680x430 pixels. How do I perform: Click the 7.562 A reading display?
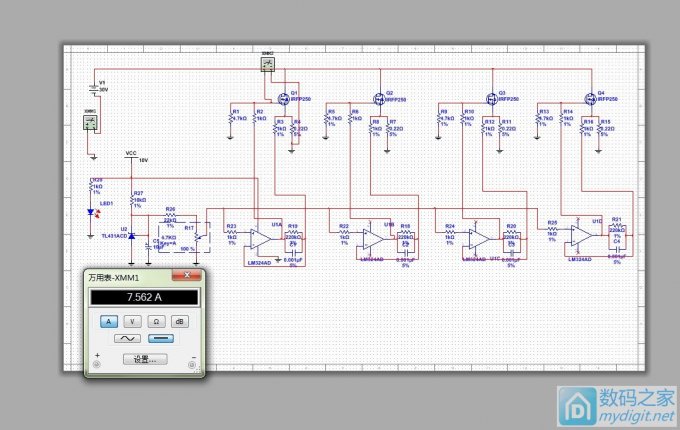click(x=144, y=298)
